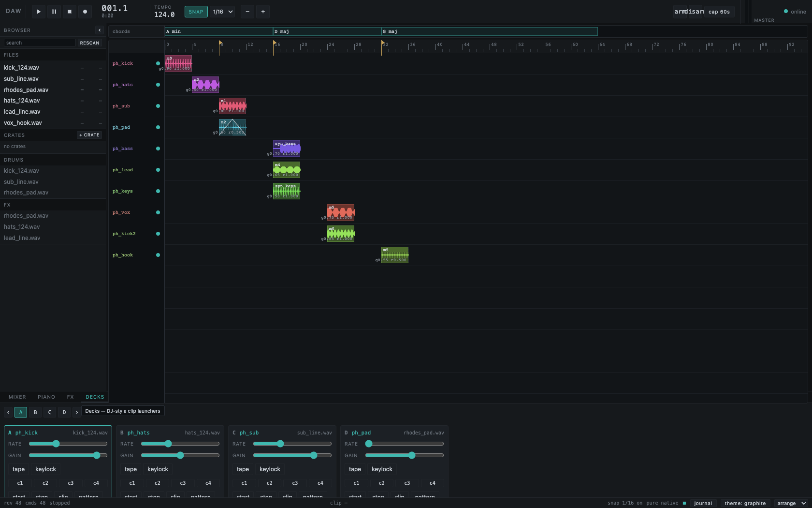Focus the browser search field
The height and width of the screenshot is (508, 812).
tap(40, 43)
